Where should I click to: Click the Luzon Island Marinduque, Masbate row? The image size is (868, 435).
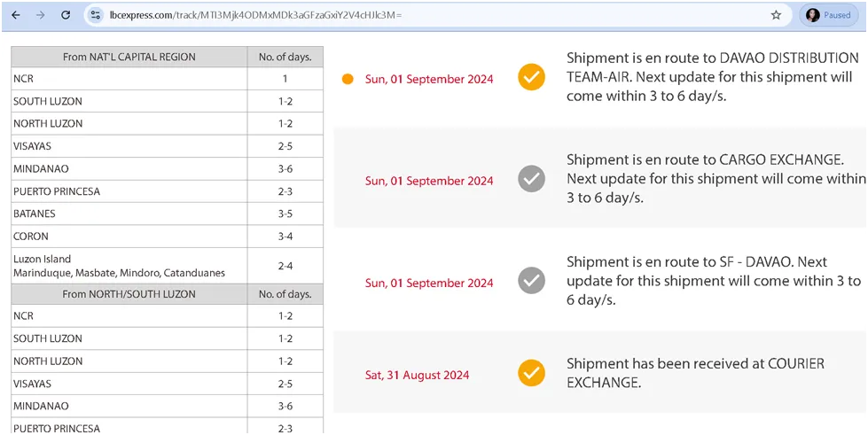(x=168, y=266)
